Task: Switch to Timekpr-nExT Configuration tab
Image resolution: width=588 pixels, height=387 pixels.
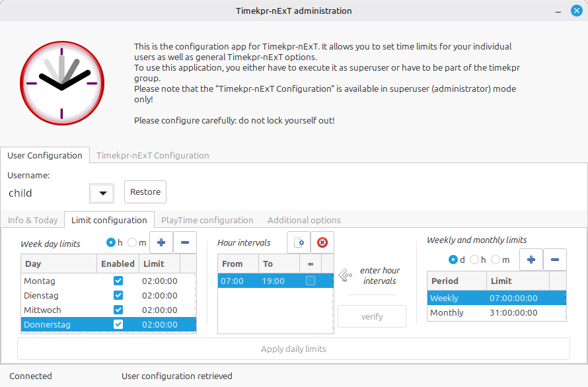Action: 153,156
